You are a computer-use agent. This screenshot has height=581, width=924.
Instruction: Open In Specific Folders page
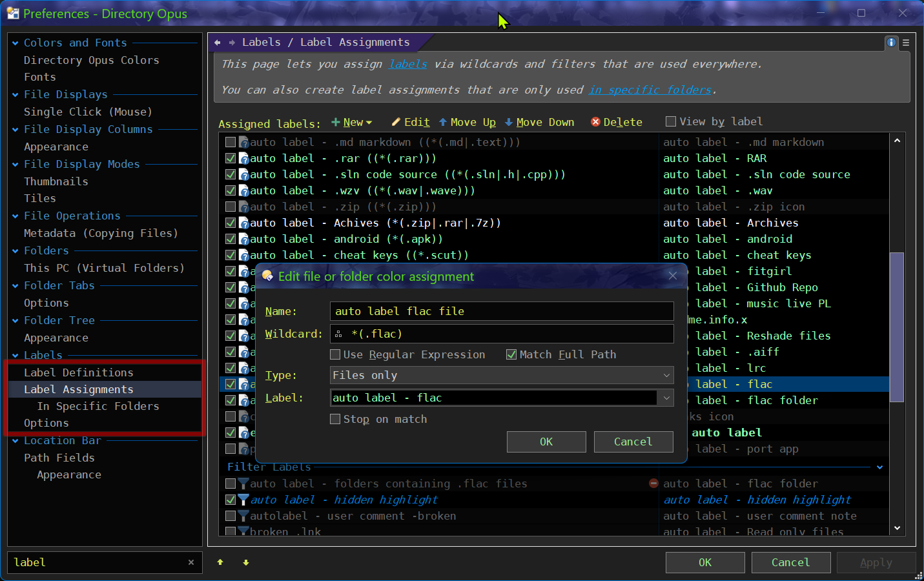coord(98,406)
